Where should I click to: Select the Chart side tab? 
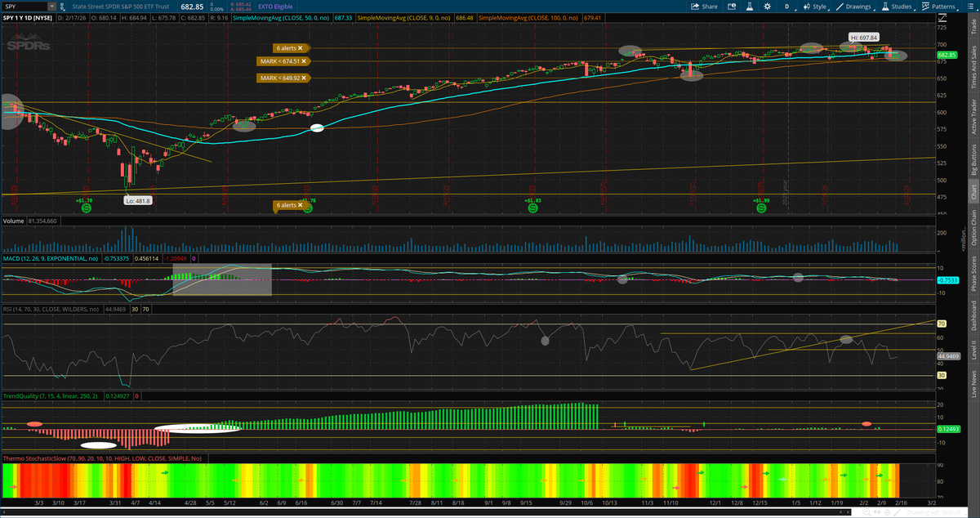973,192
